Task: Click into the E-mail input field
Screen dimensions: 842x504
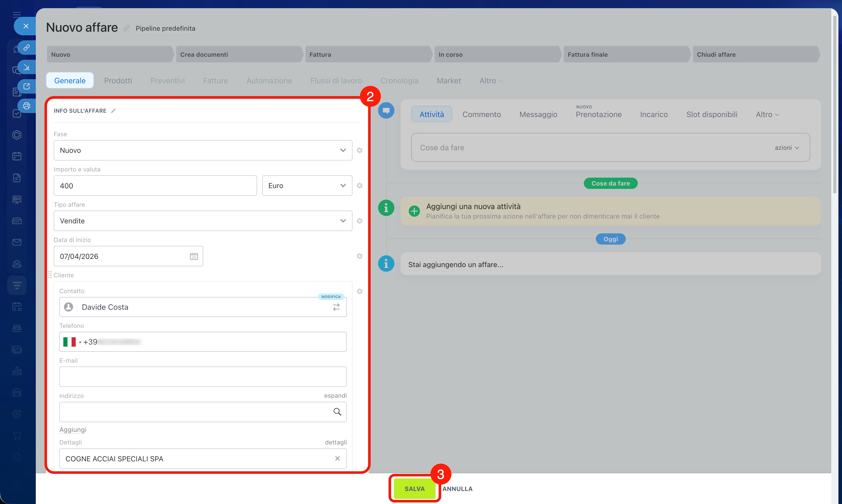Action: pyautogui.click(x=203, y=377)
